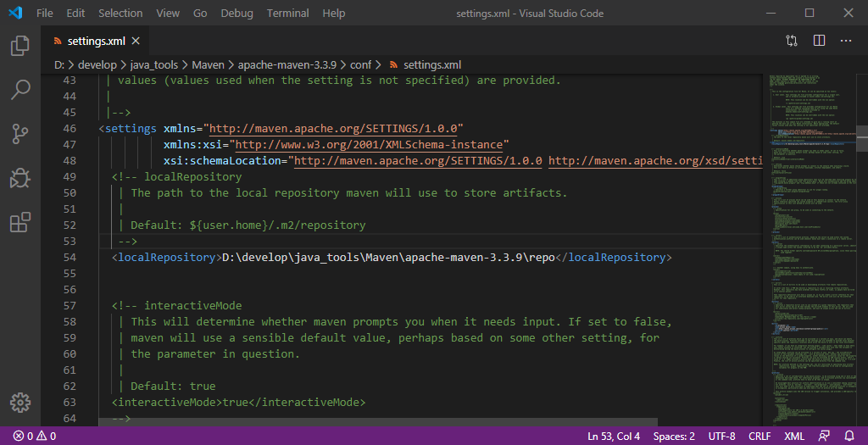Click the develop breadcrumb segment
This screenshot has height=445, width=868.
click(97, 64)
